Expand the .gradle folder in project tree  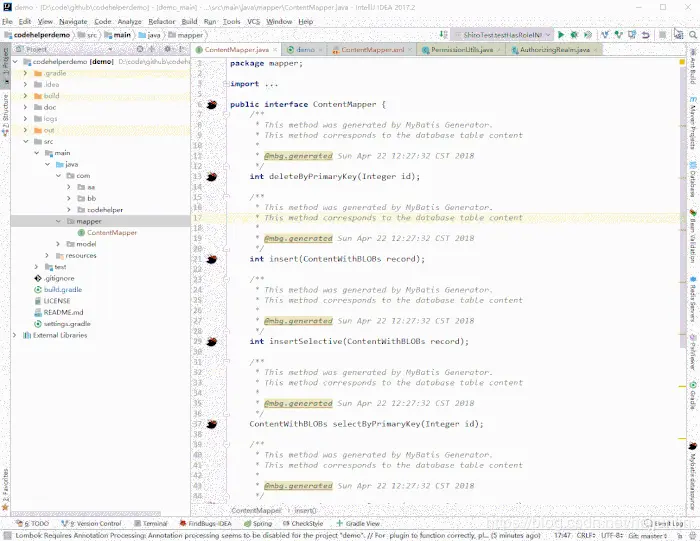point(25,73)
